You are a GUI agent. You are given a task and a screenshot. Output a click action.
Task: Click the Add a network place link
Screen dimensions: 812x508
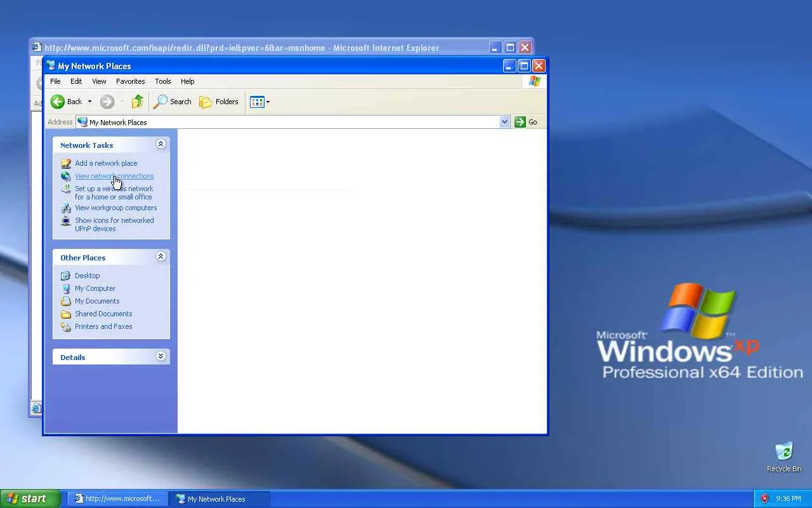[x=106, y=163]
